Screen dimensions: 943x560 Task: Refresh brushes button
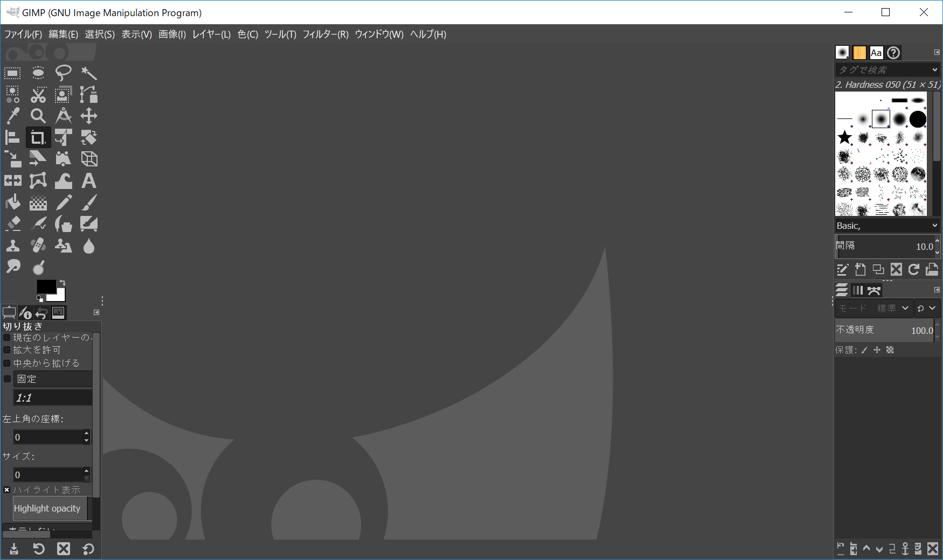click(914, 269)
